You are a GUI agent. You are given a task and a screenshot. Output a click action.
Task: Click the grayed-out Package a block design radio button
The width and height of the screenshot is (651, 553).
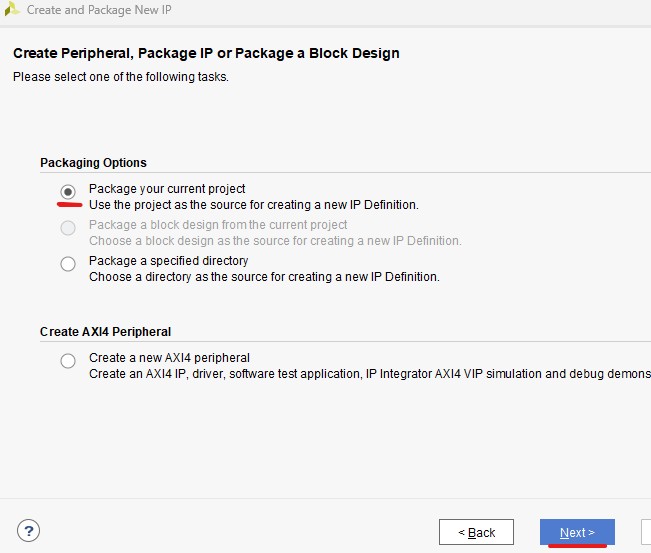click(x=68, y=228)
